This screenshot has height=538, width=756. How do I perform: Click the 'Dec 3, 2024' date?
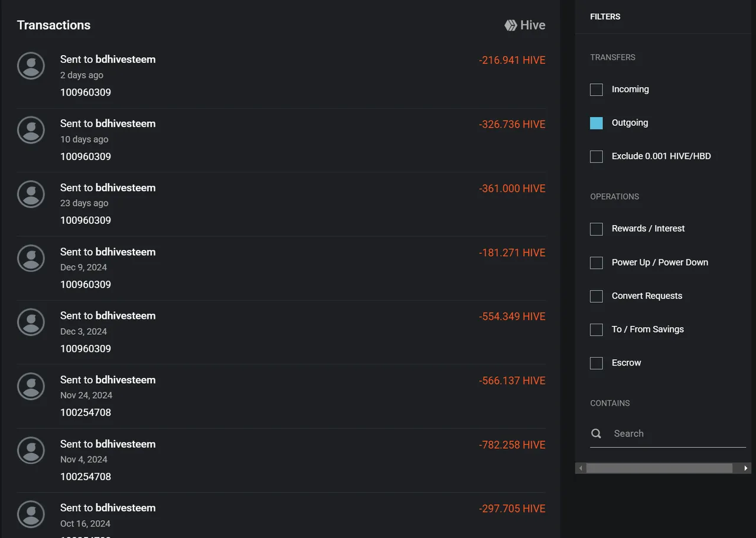(x=84, y=331)
